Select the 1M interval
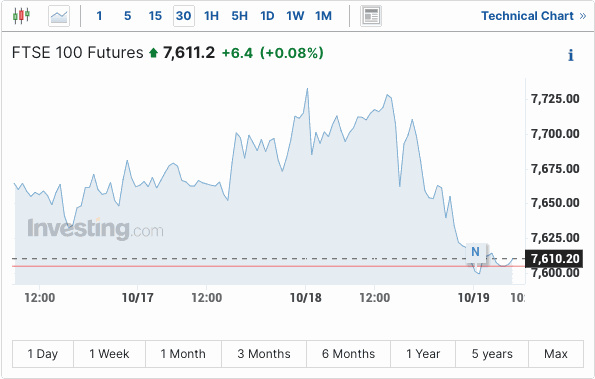 [323, 16]
